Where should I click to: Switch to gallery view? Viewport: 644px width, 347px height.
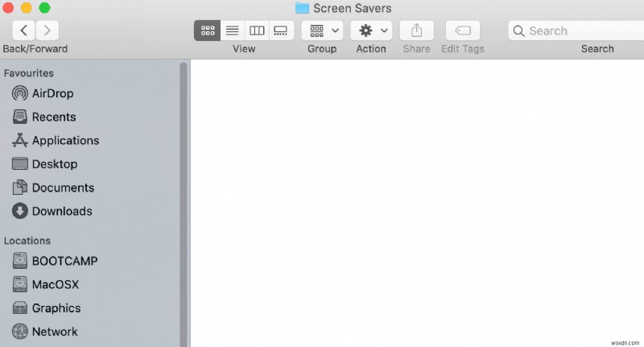(281, 31)
